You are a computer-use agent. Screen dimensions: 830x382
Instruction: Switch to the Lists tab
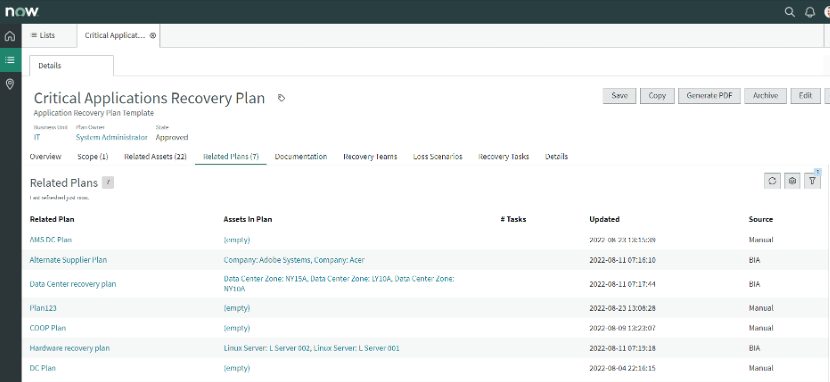pos(43,35)
